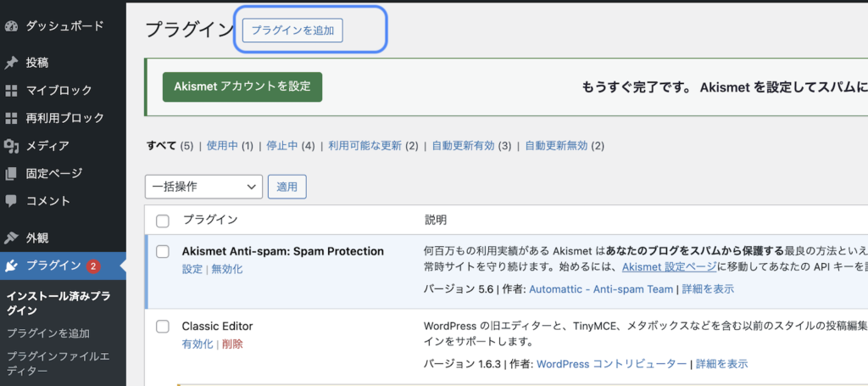868x386 pixels.
Task: Open the Automattic - Anti-spam Team author link
Action: click(601, 289)
